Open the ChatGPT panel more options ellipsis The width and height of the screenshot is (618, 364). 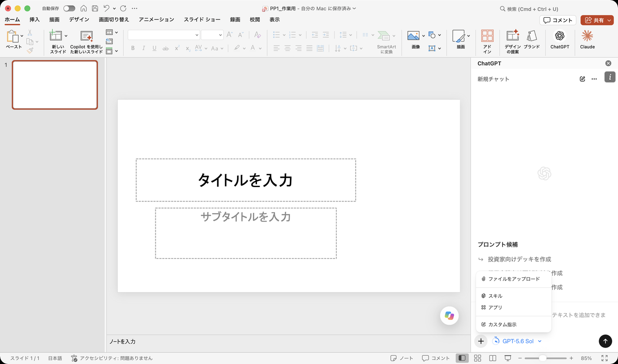(594, 79)
